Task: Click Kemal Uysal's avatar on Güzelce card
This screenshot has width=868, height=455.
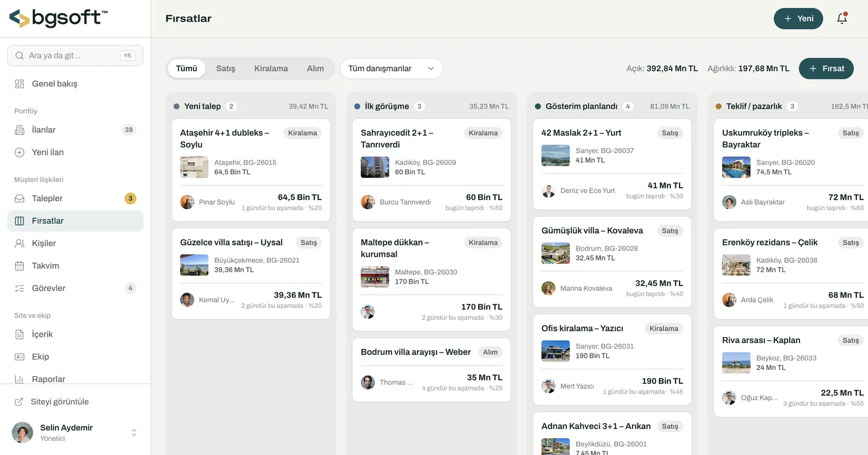Action: (187, 300)
